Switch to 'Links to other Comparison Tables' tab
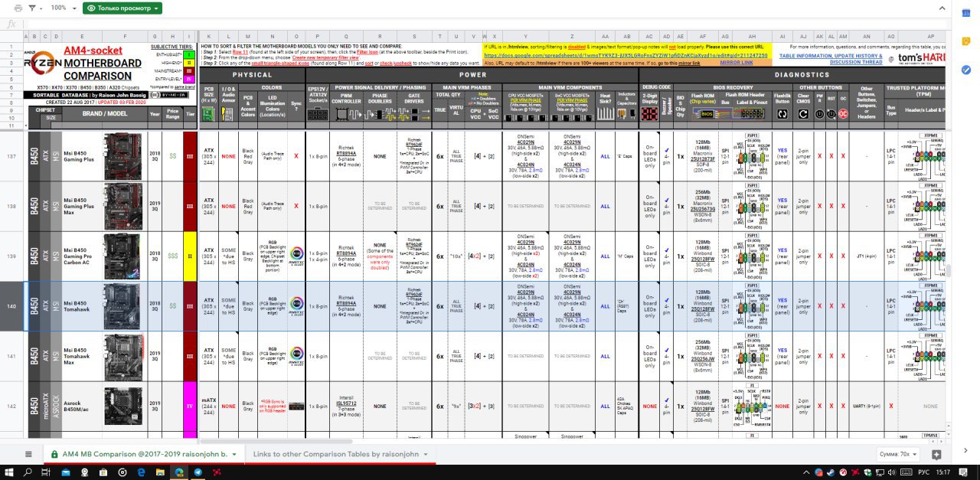 pos(341,454)
